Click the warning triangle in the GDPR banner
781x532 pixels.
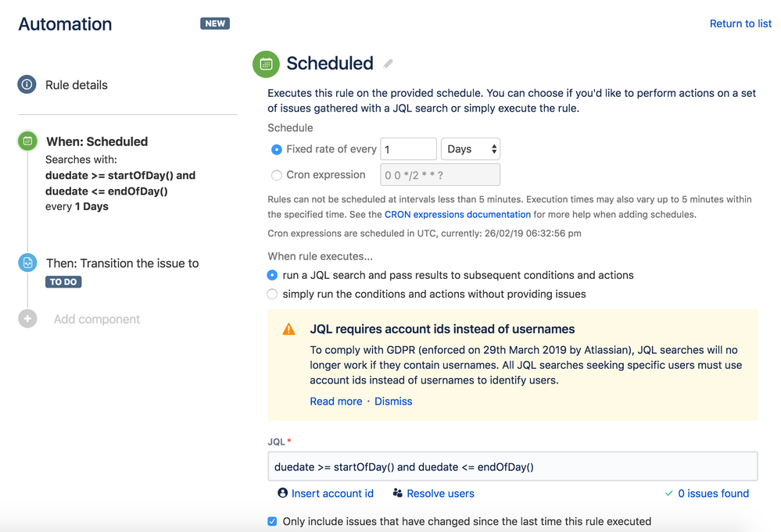pyautogui.click(x=287, y=329)
